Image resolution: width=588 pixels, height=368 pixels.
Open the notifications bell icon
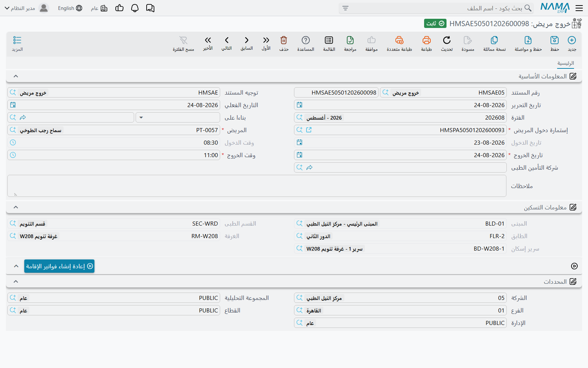[135, 8]
